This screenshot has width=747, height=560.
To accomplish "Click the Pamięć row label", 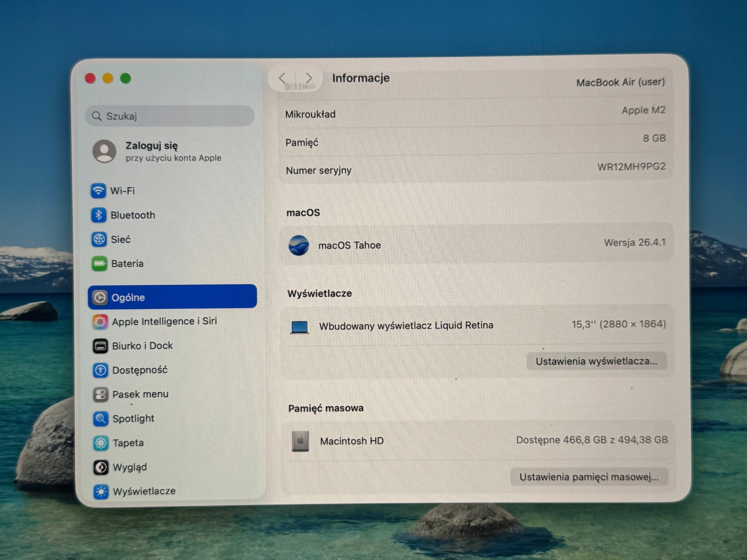I will click(302, 143).
